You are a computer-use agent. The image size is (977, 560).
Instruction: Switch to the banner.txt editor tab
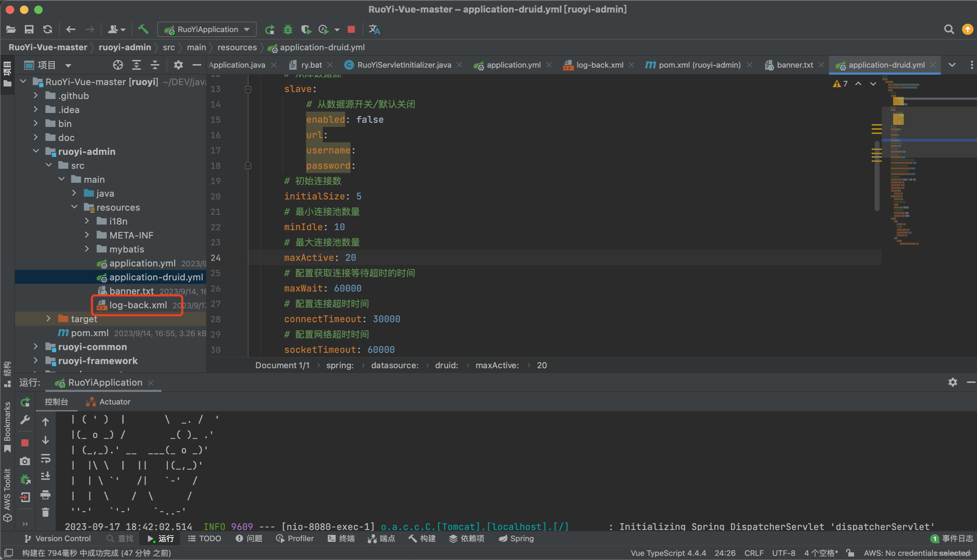(x=795, y=65)
